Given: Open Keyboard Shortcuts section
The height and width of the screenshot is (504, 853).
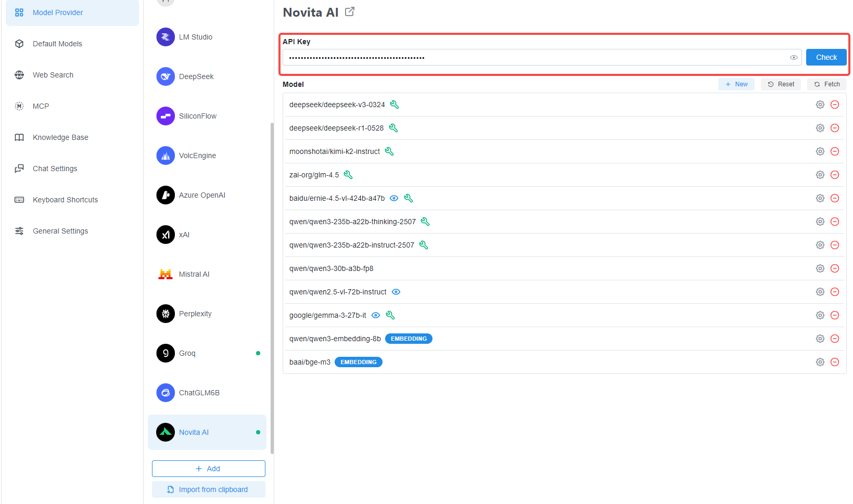Looking at the screenshot, I should (x=72, y=200).
